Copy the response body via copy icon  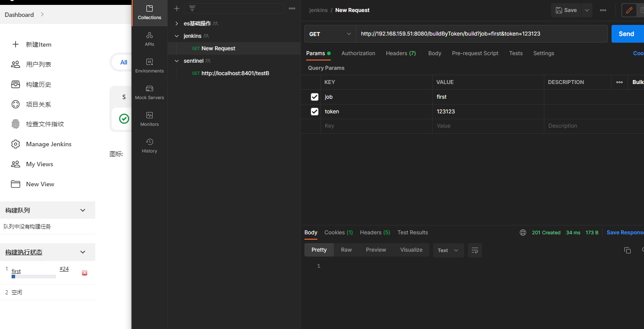click(628, 250)
